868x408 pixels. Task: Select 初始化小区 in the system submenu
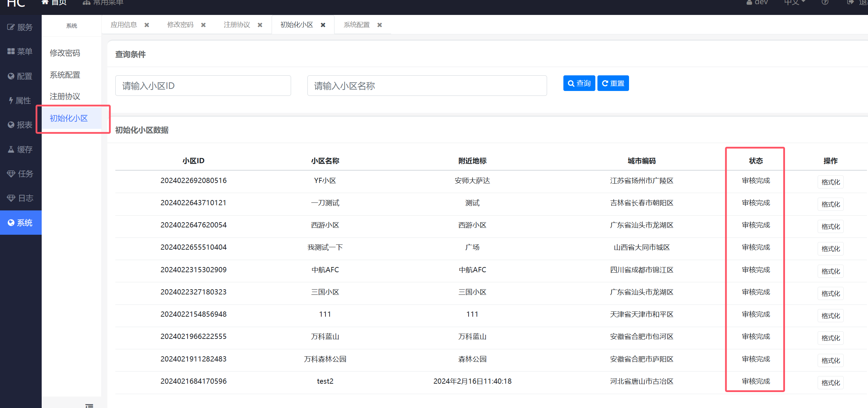point(72,118)
